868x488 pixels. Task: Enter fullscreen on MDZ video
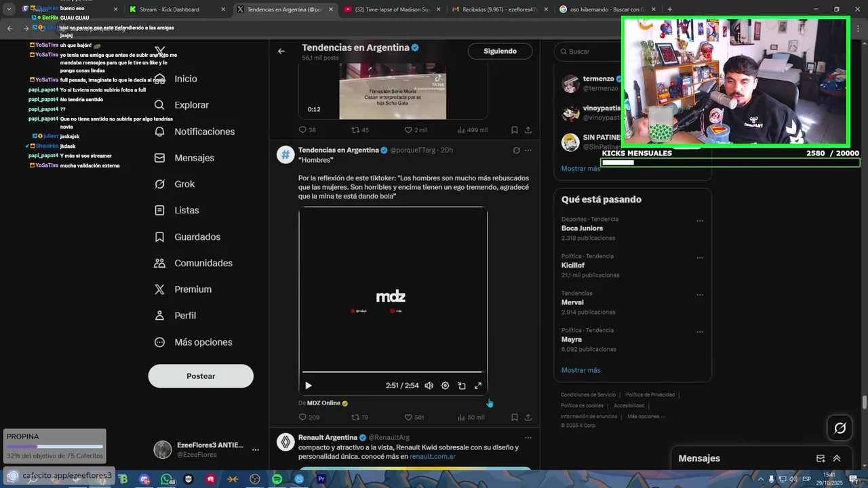[478, 386]
